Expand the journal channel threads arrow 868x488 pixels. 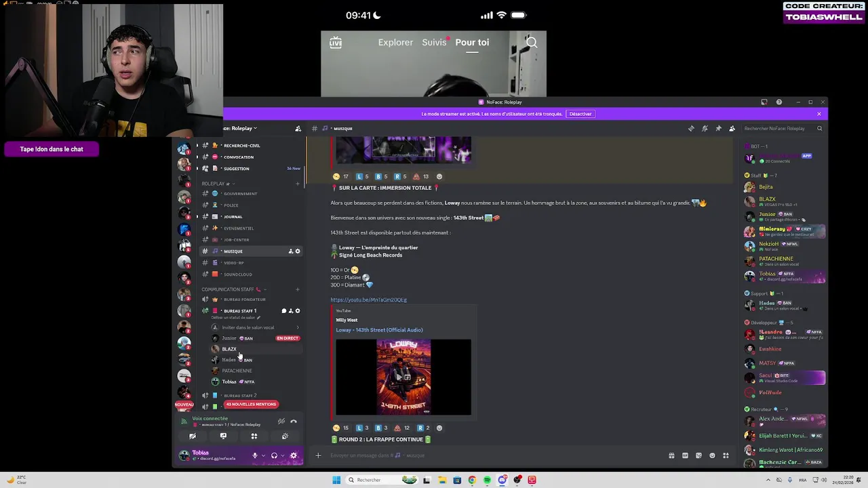(197, 217)
